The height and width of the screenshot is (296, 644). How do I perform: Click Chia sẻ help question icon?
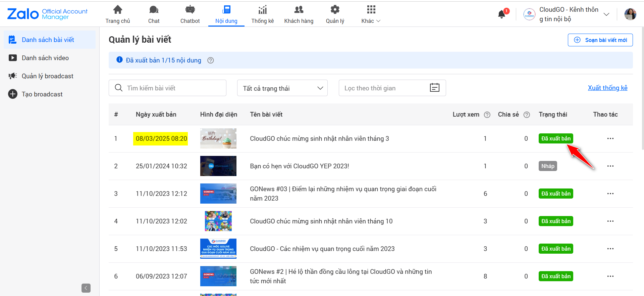click(527, 115)
